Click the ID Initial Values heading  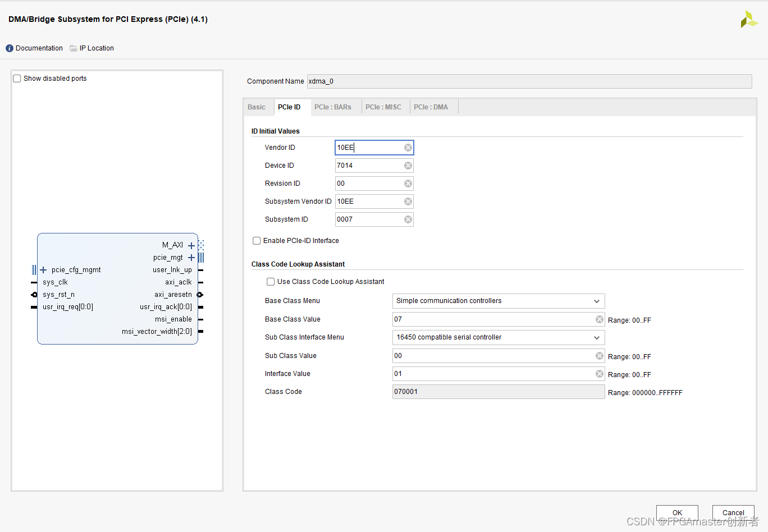tap(276, 131)
